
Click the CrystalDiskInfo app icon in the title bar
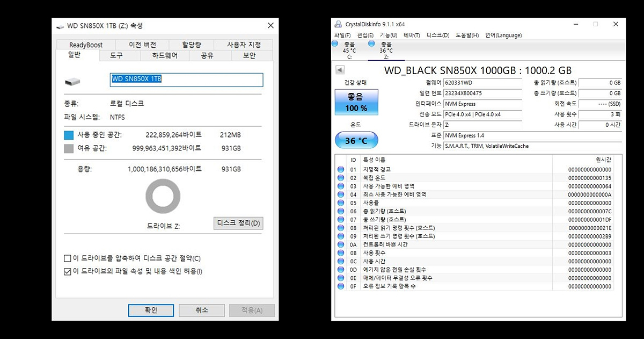tap(338, 24)
